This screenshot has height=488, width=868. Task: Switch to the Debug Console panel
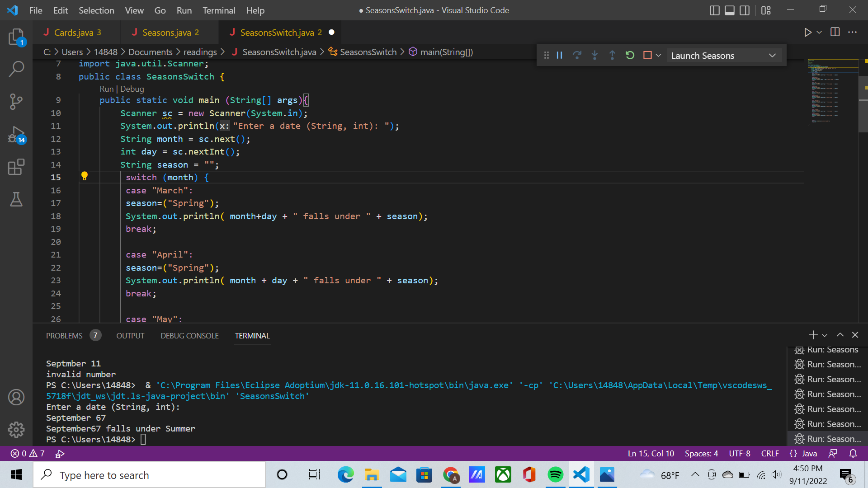click(189, 336)
